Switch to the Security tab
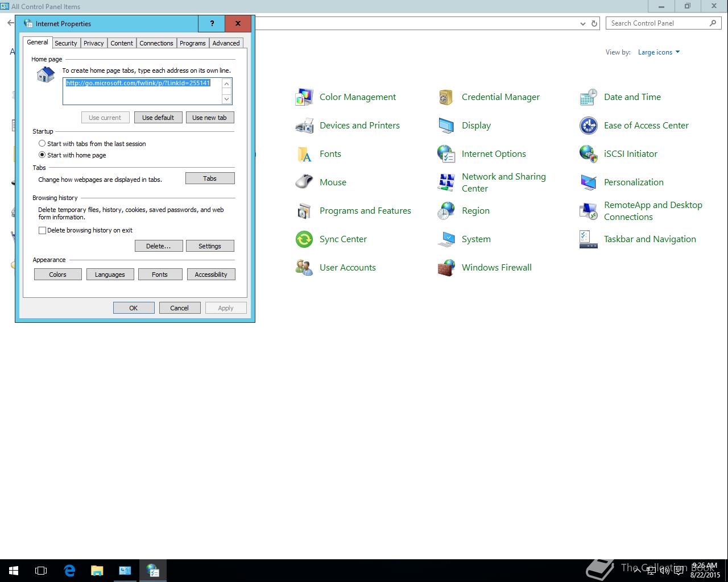The width and height of the screenshot is (728, 582). (x=66, y=43)
